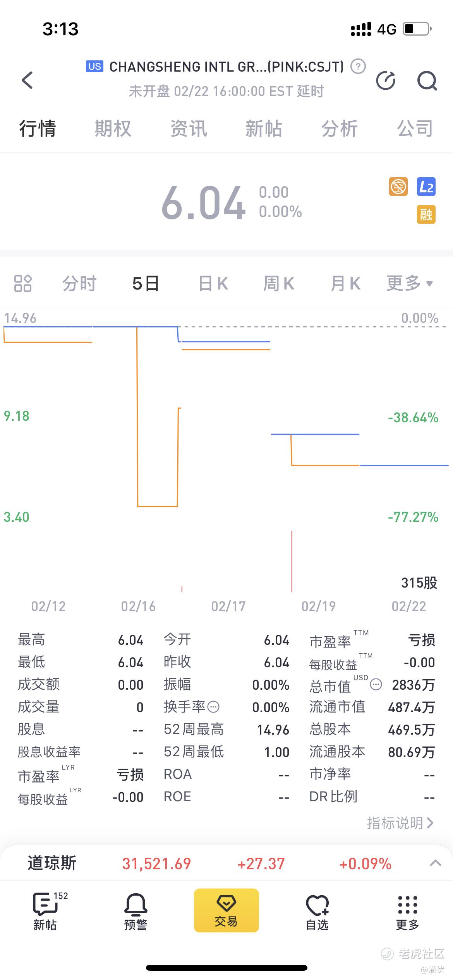Expand the 更多 chart period dropdown
The height and width of the screenshot is (980, 453).
[410, 283]
